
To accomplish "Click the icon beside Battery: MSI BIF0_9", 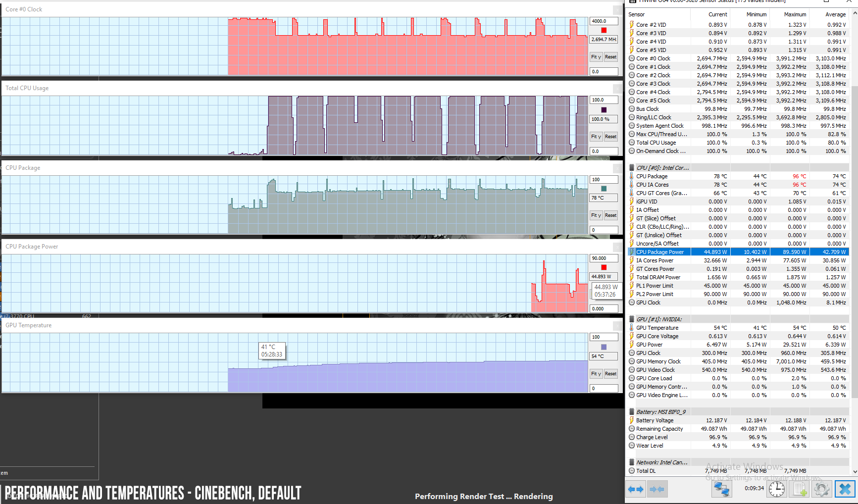I will (x=632, y=412).
